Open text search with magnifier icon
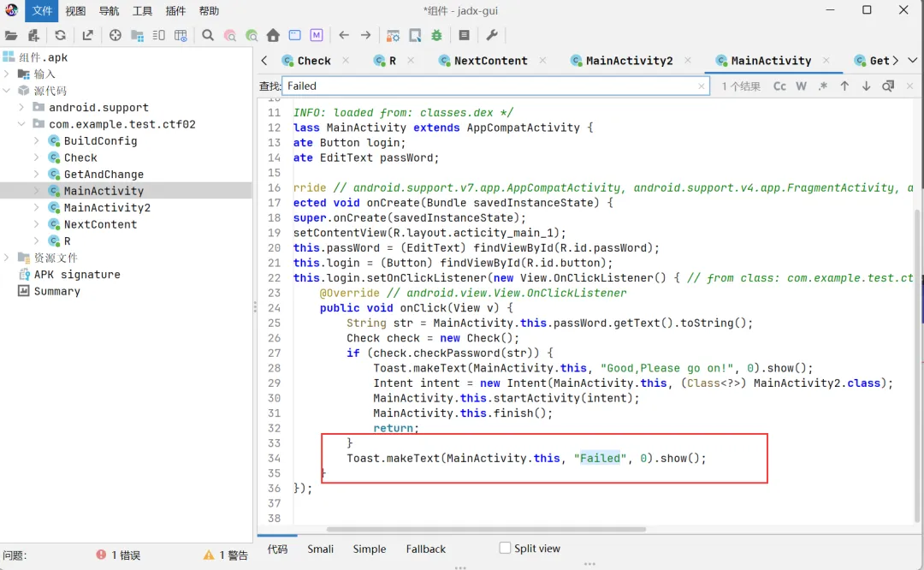 tap(208, 35)
